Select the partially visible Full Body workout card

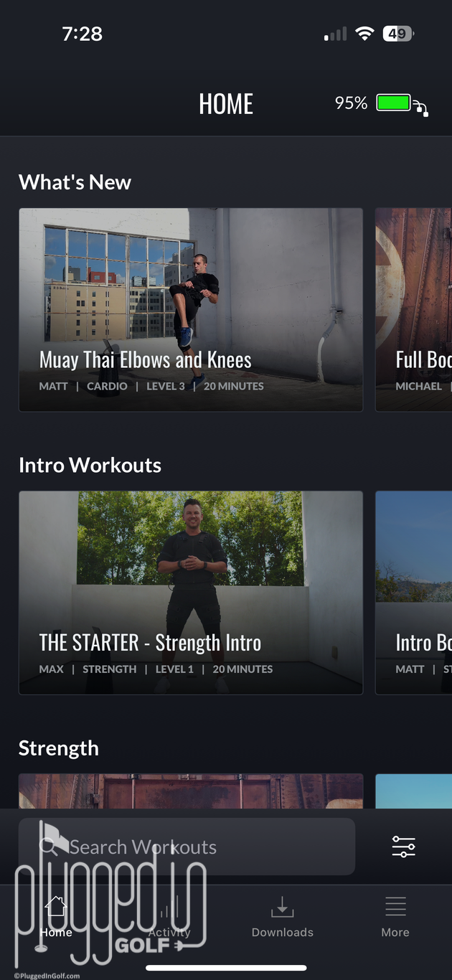click(414, 310)
